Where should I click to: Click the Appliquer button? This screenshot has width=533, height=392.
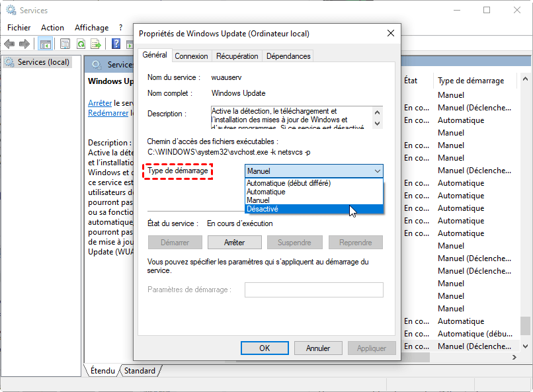[x=372, y=348]
